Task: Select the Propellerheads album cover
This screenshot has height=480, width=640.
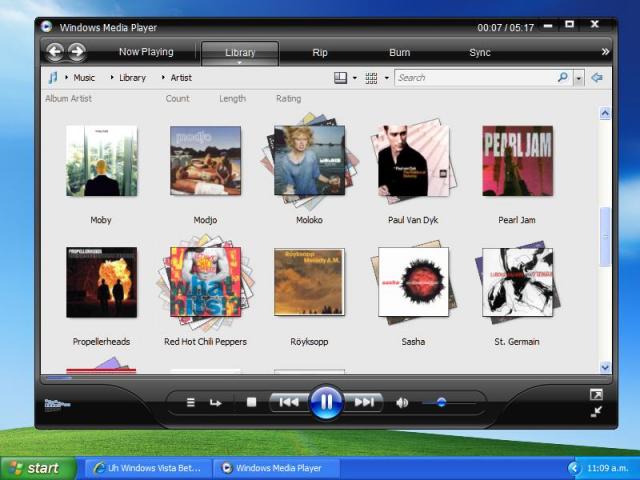Action: click(102, 282)
